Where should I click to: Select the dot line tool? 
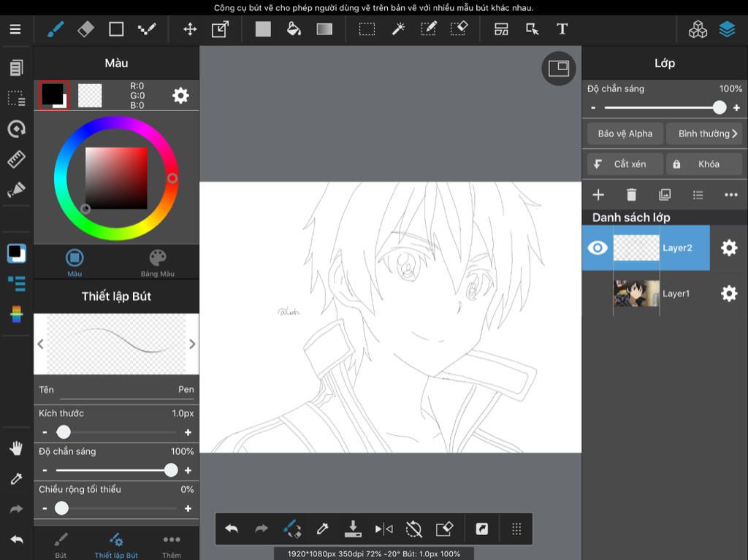tap(147, 29)
